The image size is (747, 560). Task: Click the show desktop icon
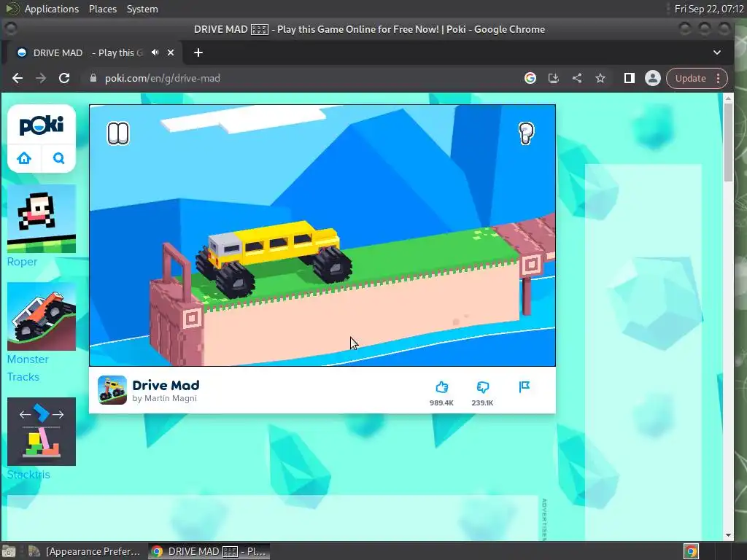(x=9, y=551)
